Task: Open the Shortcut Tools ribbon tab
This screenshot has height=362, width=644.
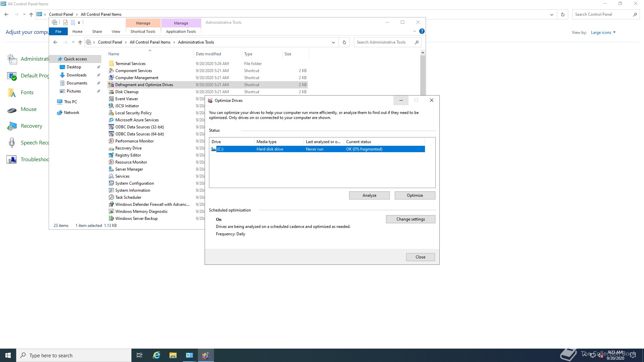Action: coord(143,32)
